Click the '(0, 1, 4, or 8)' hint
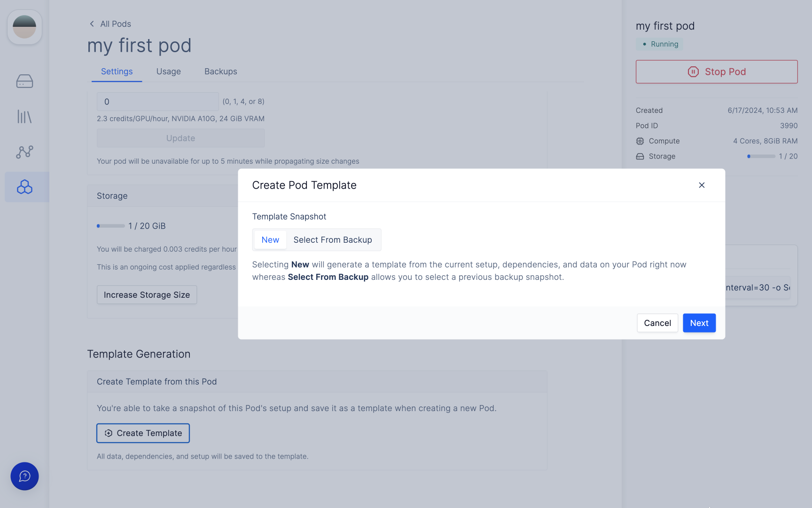The width and height of the screenshot is (812, 508). coord(243,102)
